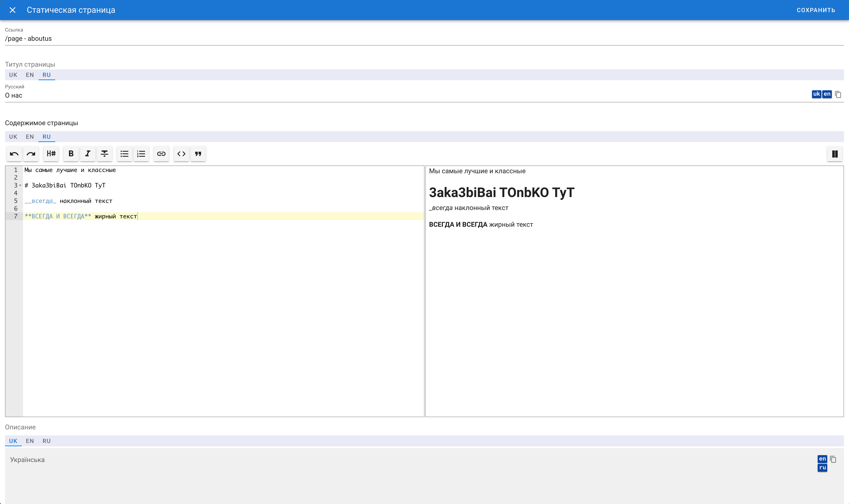Apply strikethrough formatting icon
The height and width of the screenshot is (504, 849).
(105, 154)
